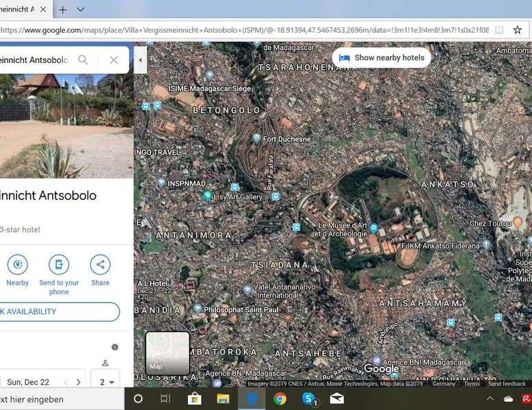Open Mail app from taskbar
Image resolution: width=532 pixels, height=410 pixels.
[x=337, y=399]
